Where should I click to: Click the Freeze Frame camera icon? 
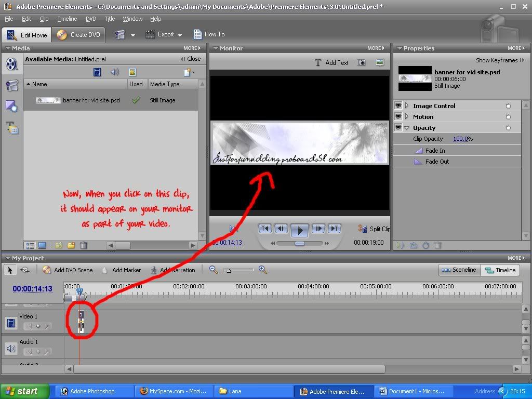(362, 62)
